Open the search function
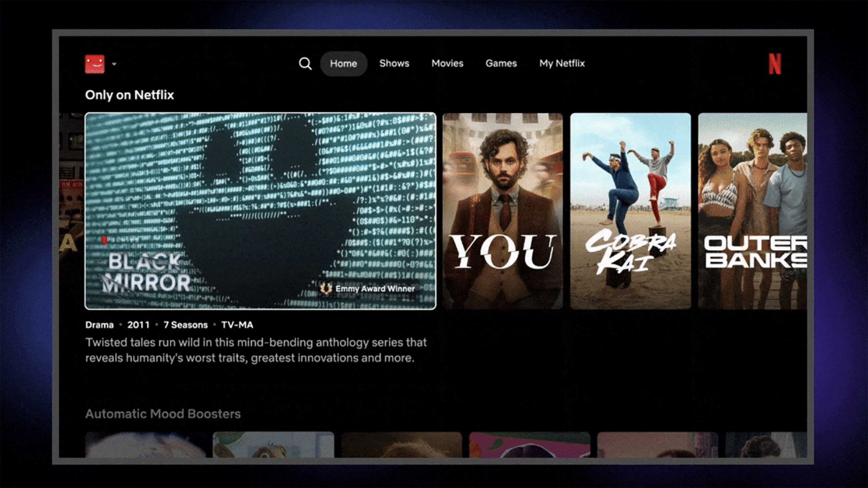The image size is (868, 488). pos(305,63)
